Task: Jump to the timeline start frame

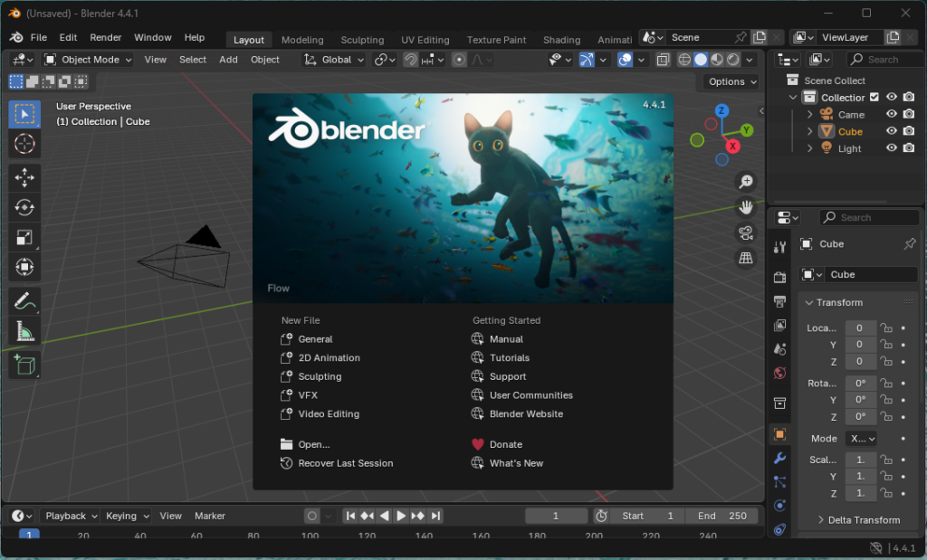Action: [350, 516]
